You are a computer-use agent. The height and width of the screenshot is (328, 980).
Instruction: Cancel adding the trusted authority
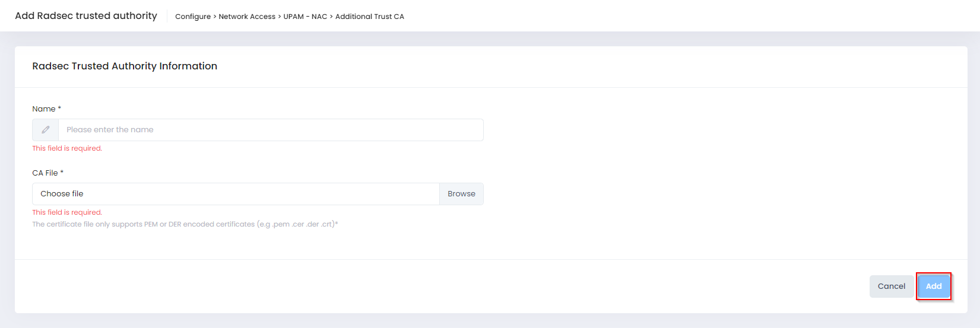click(x=891, y=286)
